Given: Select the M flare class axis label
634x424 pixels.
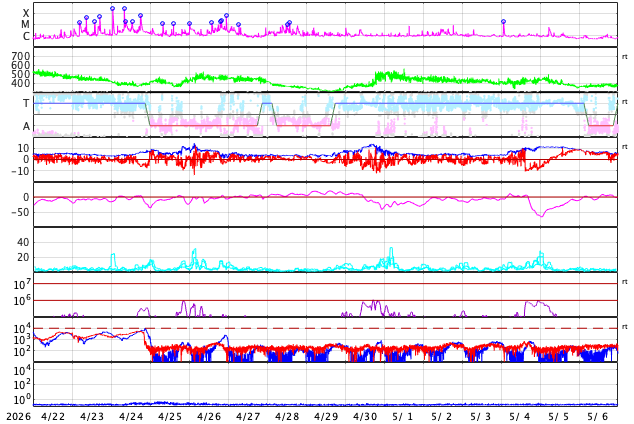Looking at the screenshot, I should point(25,25).
